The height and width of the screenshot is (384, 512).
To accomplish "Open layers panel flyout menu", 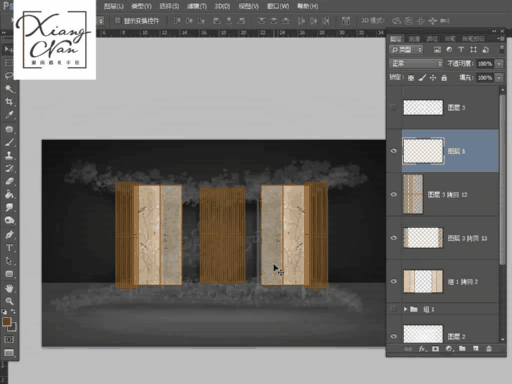I will (x=500, y=39).
